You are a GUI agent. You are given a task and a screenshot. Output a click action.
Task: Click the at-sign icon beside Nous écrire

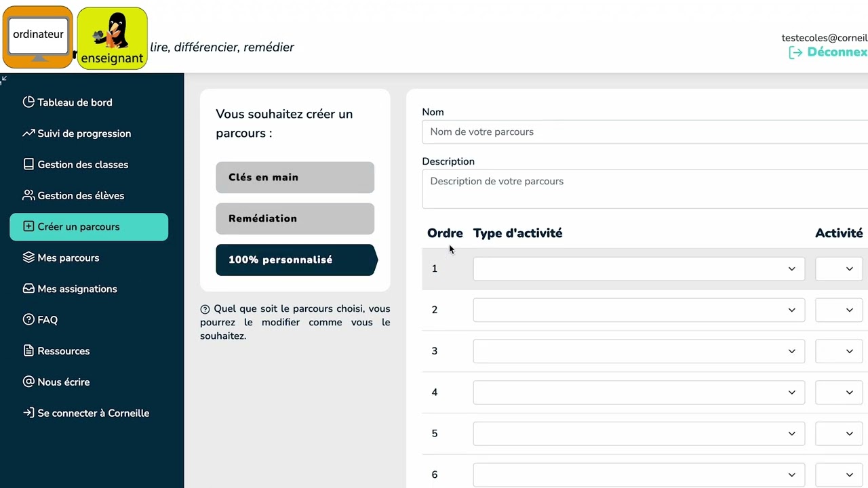pyautogui.click(x=28, y=382)
